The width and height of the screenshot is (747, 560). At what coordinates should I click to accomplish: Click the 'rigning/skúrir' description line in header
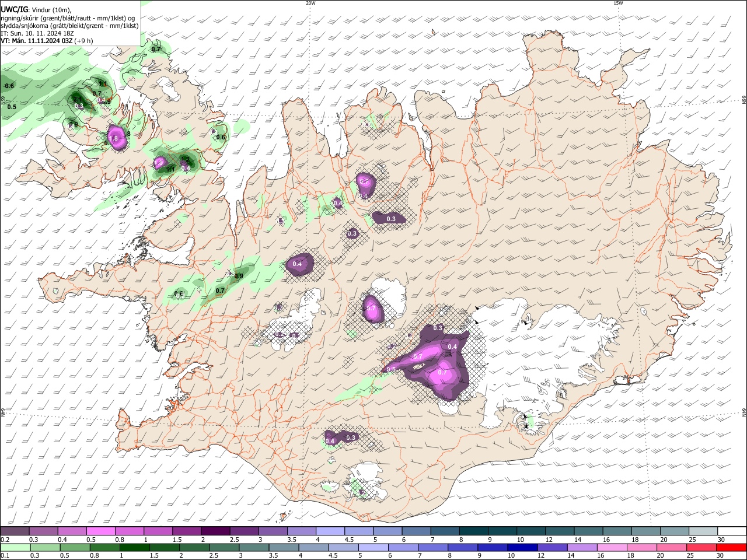pos(68,17)
